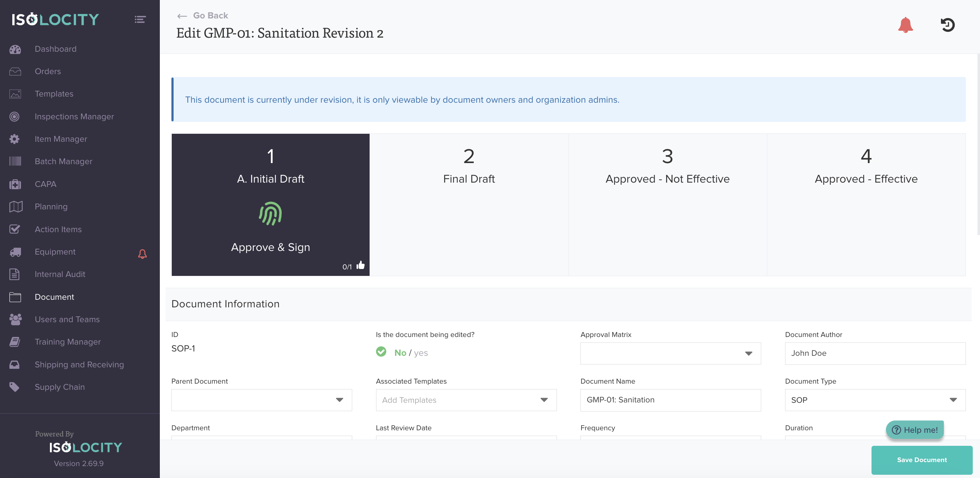Open the revision history clock icon
The height and width of the screenshot is (478, 980).
[x=947, y=25]
